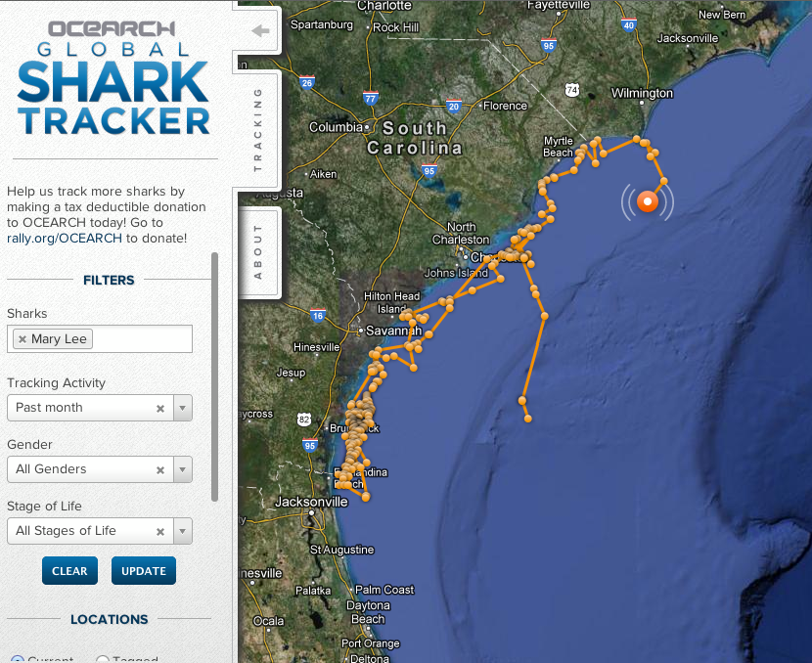Open the vertical Tracking tab
Image resolution: width=812 pixels, height=663 pixels.
click(258, 129)
